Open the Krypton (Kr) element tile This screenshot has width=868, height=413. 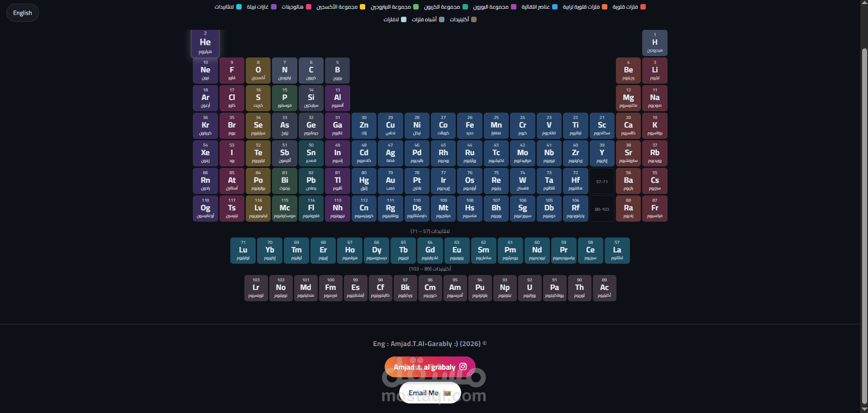[x=205, y=126]
